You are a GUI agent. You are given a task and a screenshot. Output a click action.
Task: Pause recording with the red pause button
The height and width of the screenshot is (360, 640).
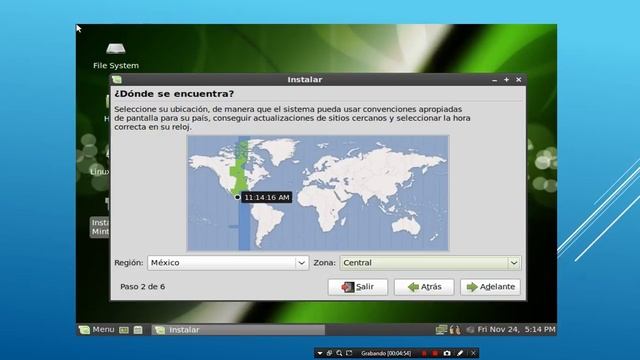(x=424, y=353)
